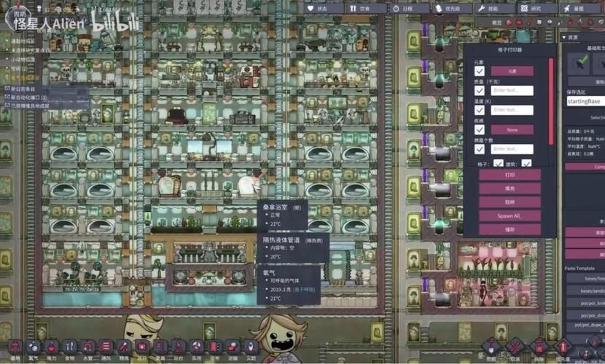The width and height of the screenshot is (605, 364).
Task: Open the 日程 (Schedule) menu
Action: coord(410,9)
